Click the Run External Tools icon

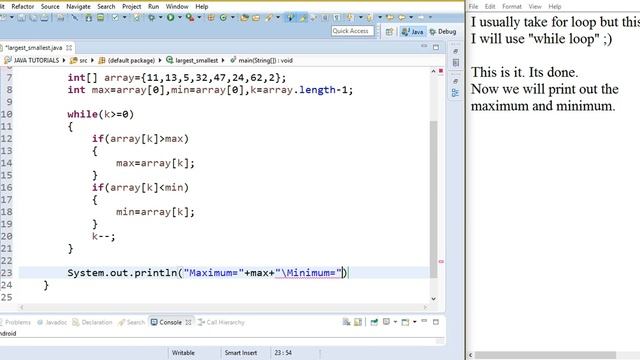(x=190, y=18)
